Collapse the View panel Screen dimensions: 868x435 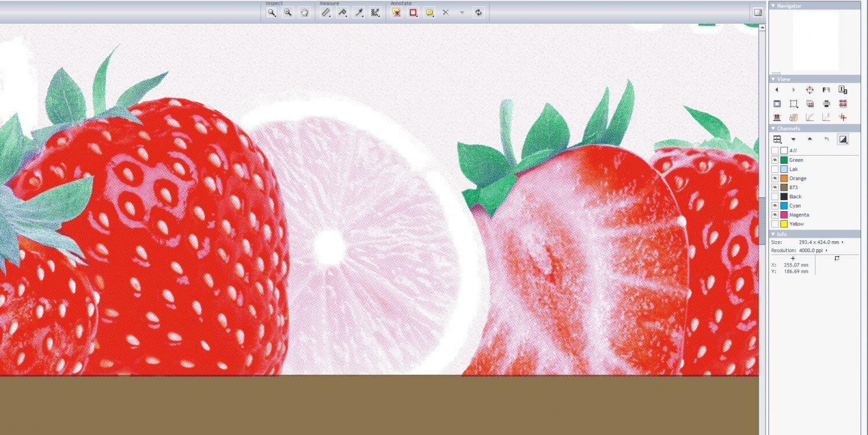pos(773,79)
